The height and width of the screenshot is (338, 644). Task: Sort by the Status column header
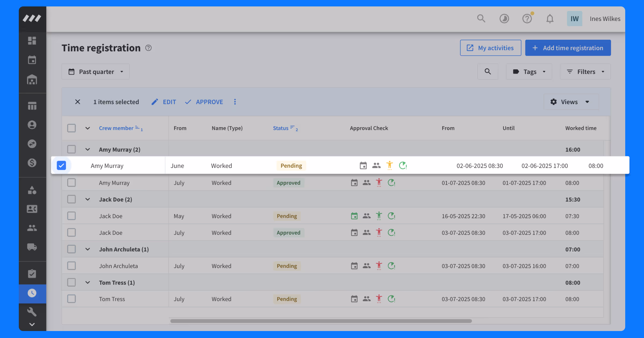click(x=281, y=128)
